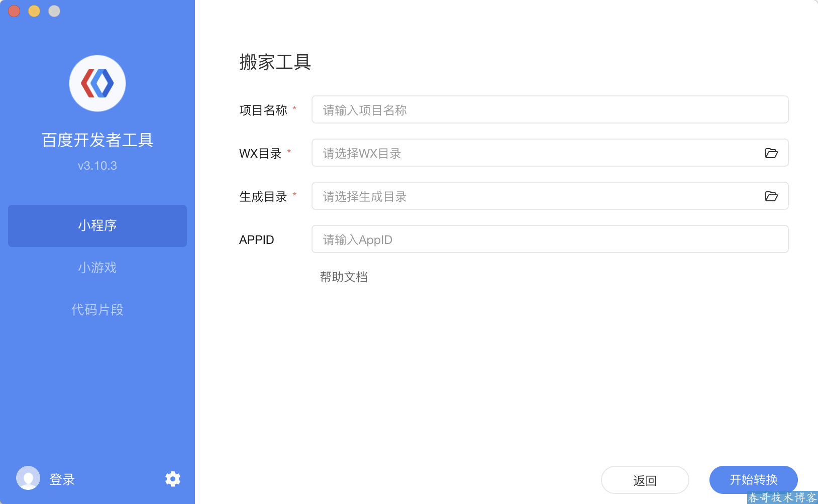Click the 返回 button

(x=645, y=480)
